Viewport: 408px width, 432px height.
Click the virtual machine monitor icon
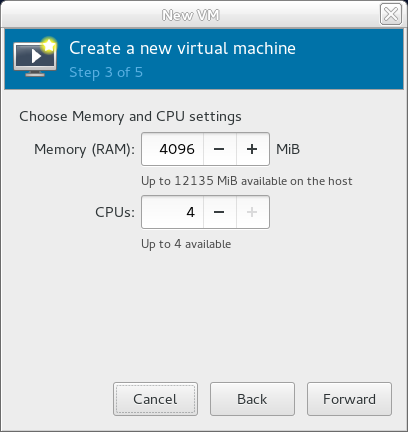(x=35, y=57)
